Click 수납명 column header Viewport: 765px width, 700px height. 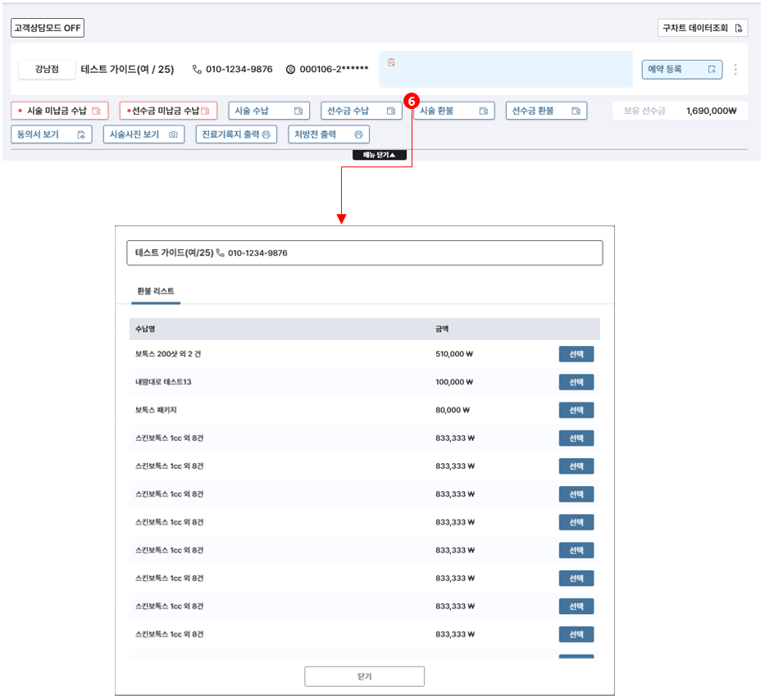point(145,329)
